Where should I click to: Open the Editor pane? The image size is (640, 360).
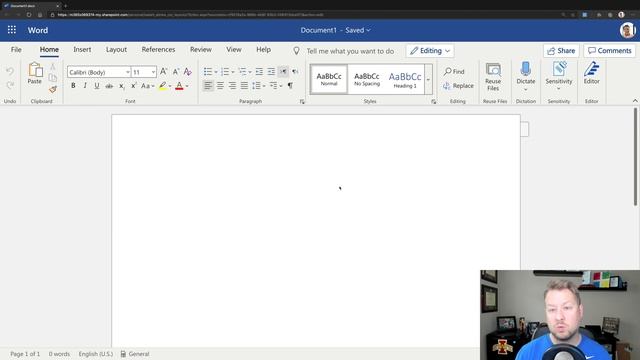(x=591, y=73)
